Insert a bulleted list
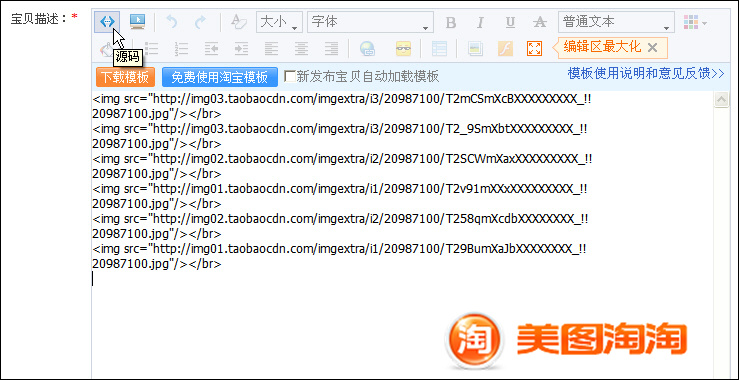This screenshot has width=739, height=380. [x=151, y=49]
